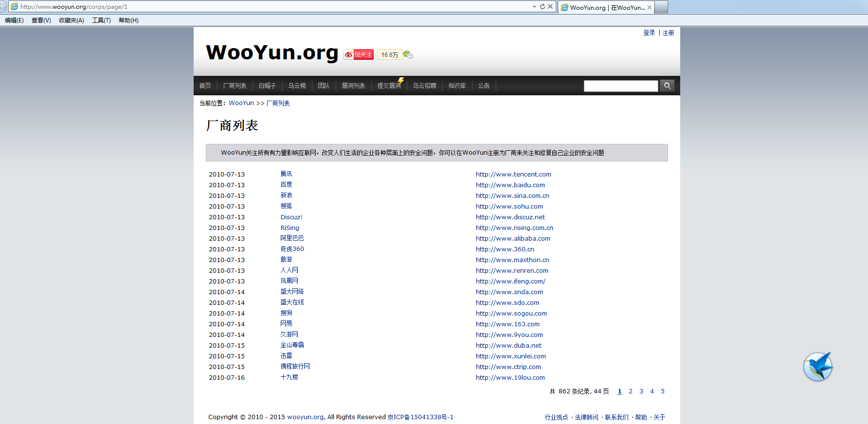
Task: Click the 登录 link
Action: pyautogui.click(x=649, y=33)
